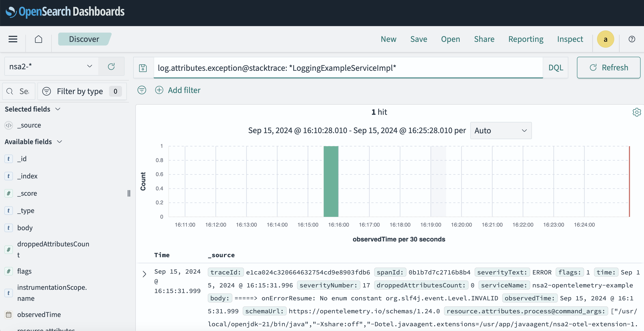The width and height of the screenshot is (644, 331).
Task: Click Save in the top menu
Action: pos(419,39)
